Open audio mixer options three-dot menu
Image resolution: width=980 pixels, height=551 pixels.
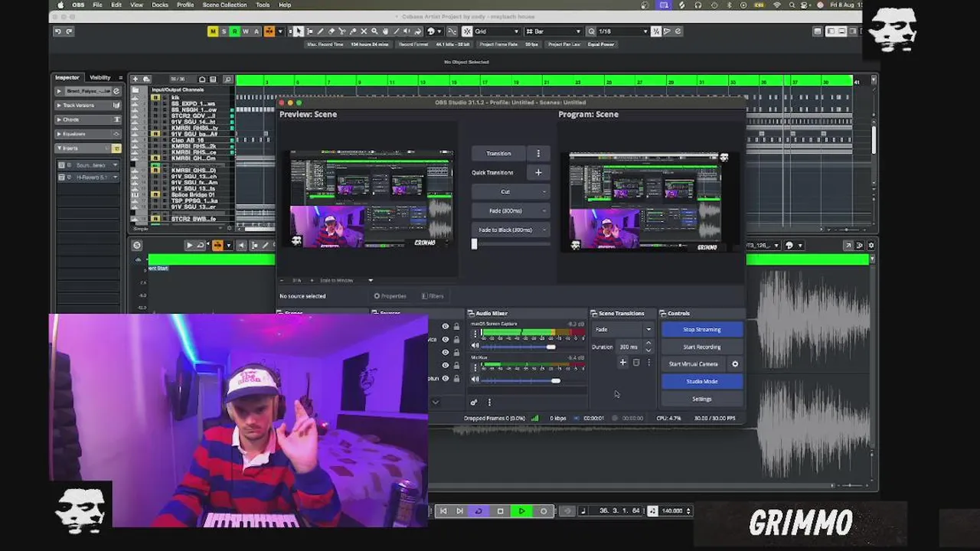(x=489, y=402)
